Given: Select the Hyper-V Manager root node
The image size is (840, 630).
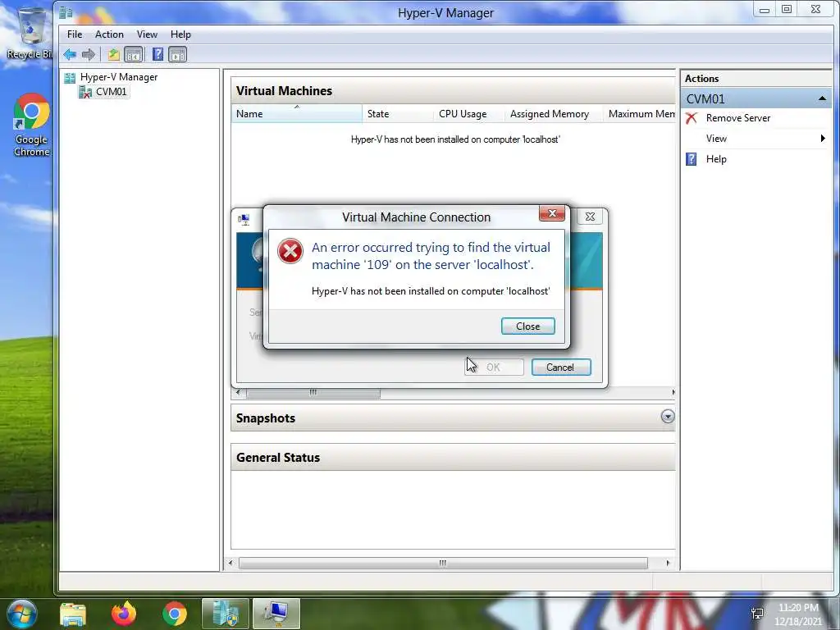Looking at the screenshot, I should [118, 77].
